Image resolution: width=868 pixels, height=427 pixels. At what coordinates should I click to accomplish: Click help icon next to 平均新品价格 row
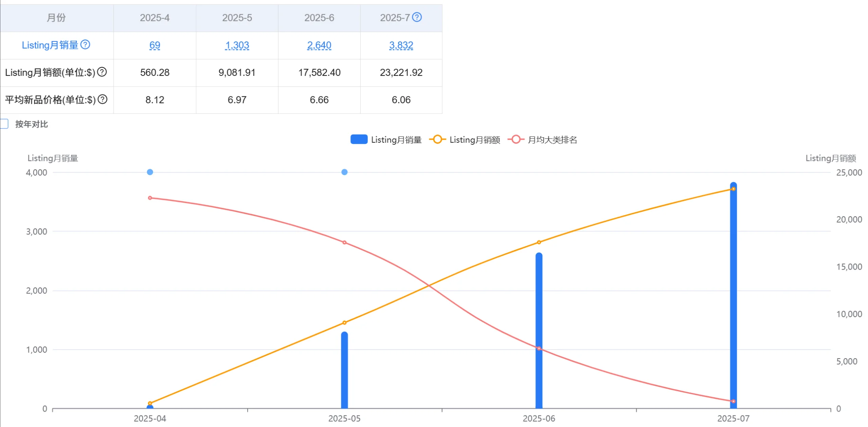[x=102, y=99]
